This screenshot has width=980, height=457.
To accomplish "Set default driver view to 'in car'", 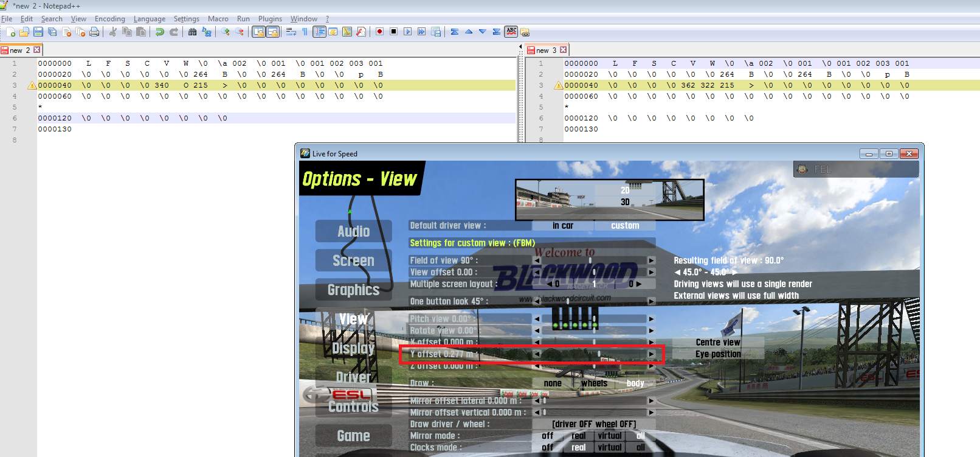I will 563,226.
